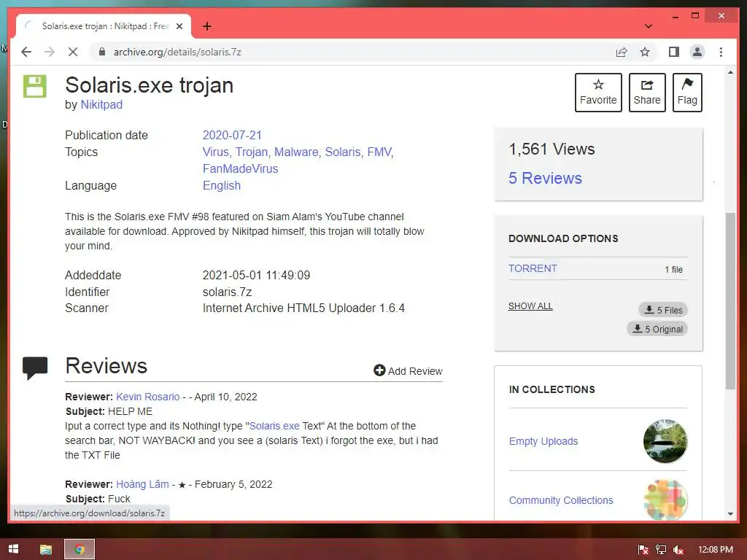Stop page loading with the X button

pos(73,52)
